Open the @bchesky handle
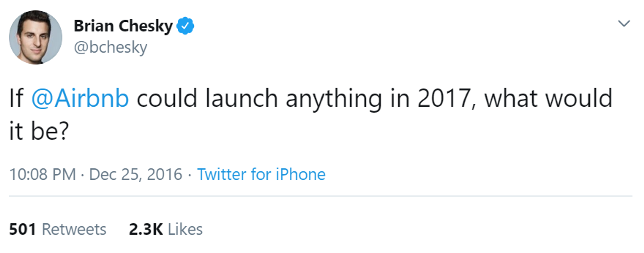Screen dimensions: 644x253 click(111, 47)
